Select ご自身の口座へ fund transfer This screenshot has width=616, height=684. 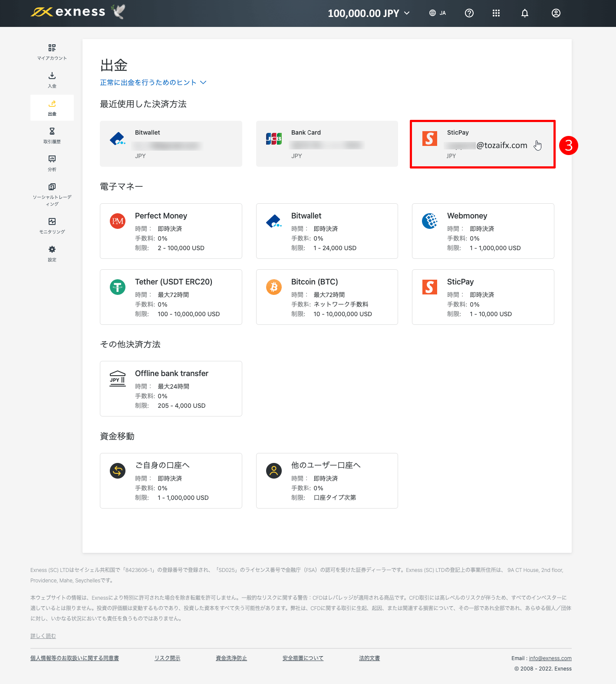point(171,481)
